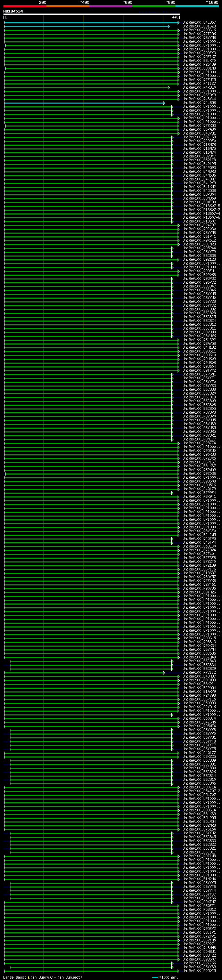Select hit label UniRef100_Q5ZIK7

pyautogui.click(x=199, y=57)
